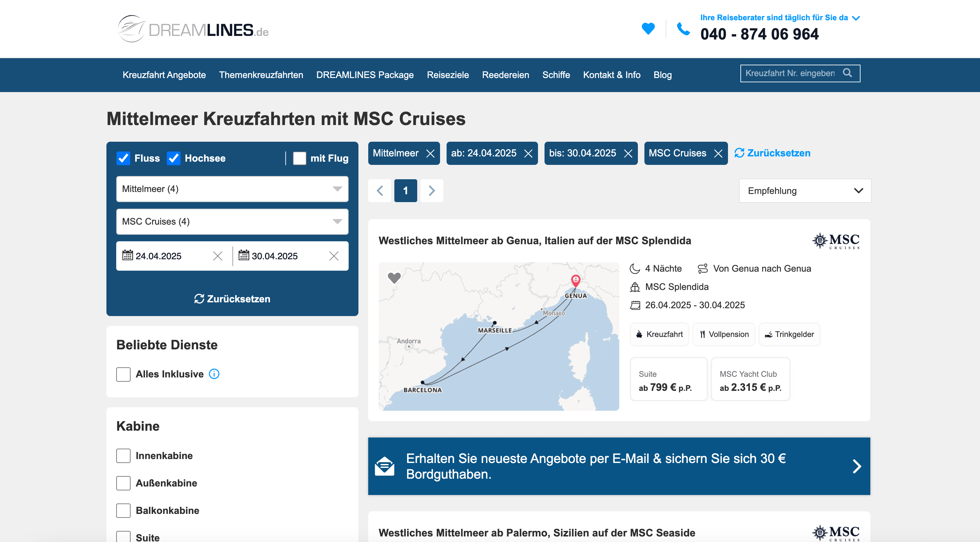Check the Innenkabine cabin option
This screenshot has height=542, width=980.
123,455
